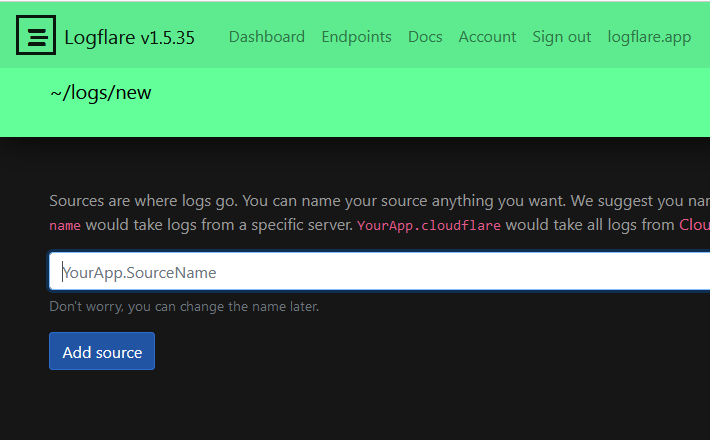710x440 pixels.
Task: Focus the YourApp.SourceName input field
Action: pyautogui.click(x=380, y=272)
